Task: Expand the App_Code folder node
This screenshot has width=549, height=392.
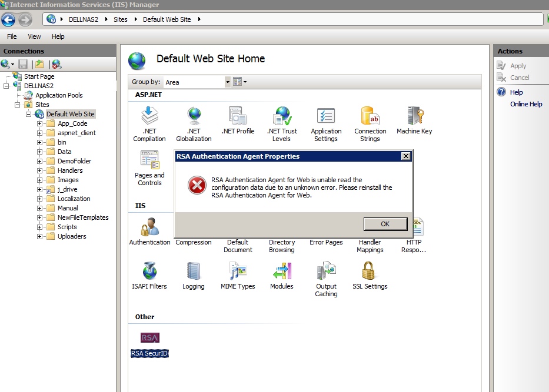Action: tap(40, 123)
